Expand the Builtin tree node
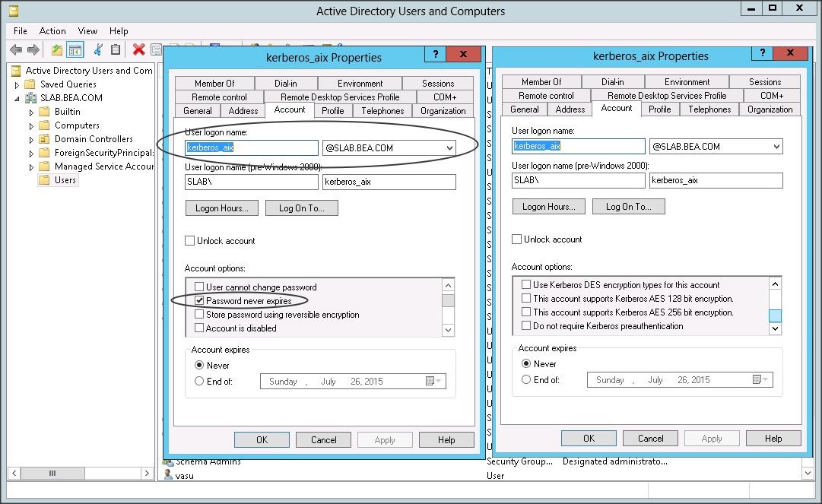 click(x=31, y=112)
